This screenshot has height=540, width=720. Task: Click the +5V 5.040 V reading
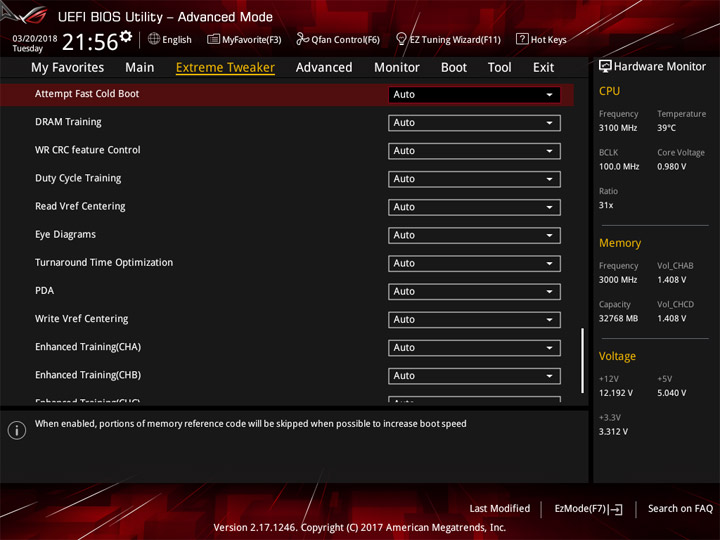click(671, 393)
